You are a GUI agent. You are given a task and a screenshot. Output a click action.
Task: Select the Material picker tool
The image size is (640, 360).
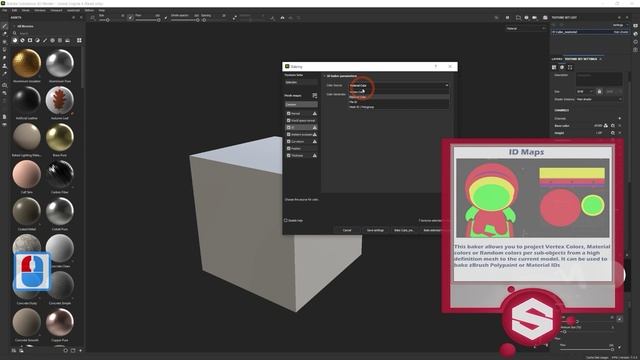tap(4, 74)
